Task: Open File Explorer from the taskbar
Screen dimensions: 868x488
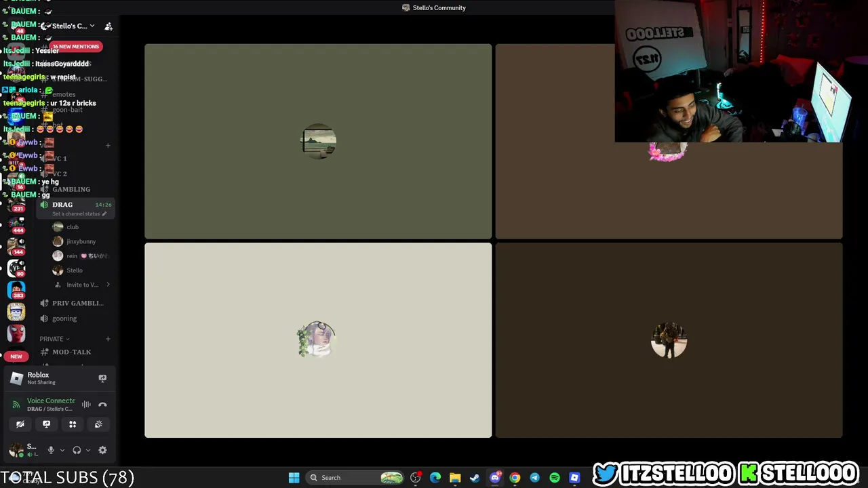Action: [x=455, y=478]
